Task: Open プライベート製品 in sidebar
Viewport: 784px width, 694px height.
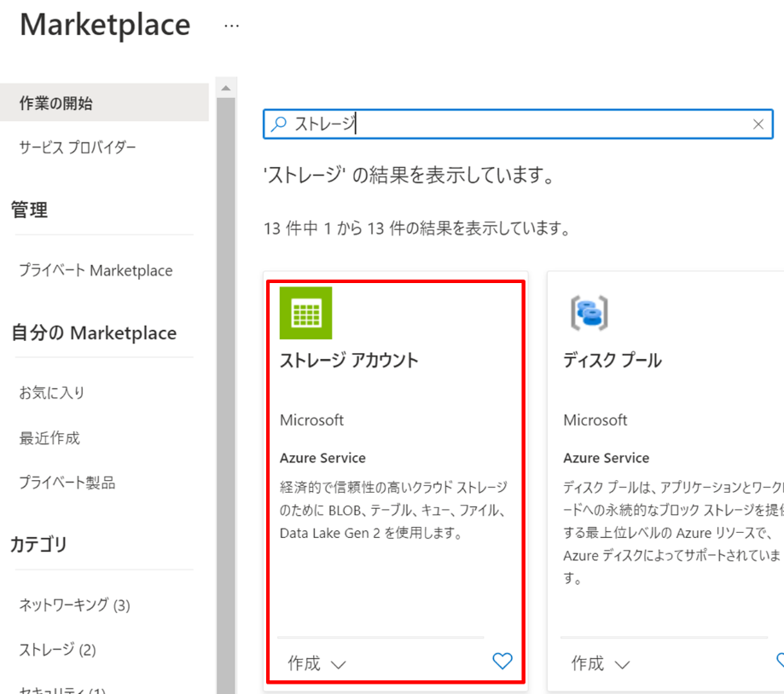Action: (x=67, y=483)
